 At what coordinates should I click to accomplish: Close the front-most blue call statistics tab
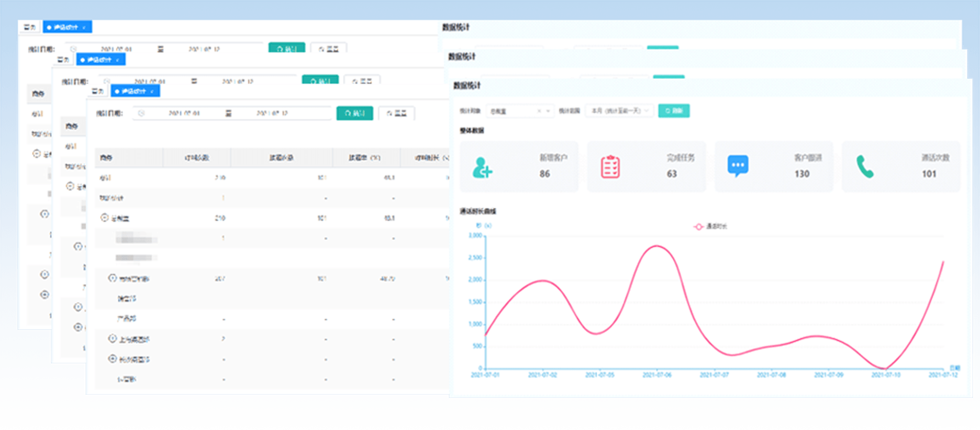(x=152, y=92)
